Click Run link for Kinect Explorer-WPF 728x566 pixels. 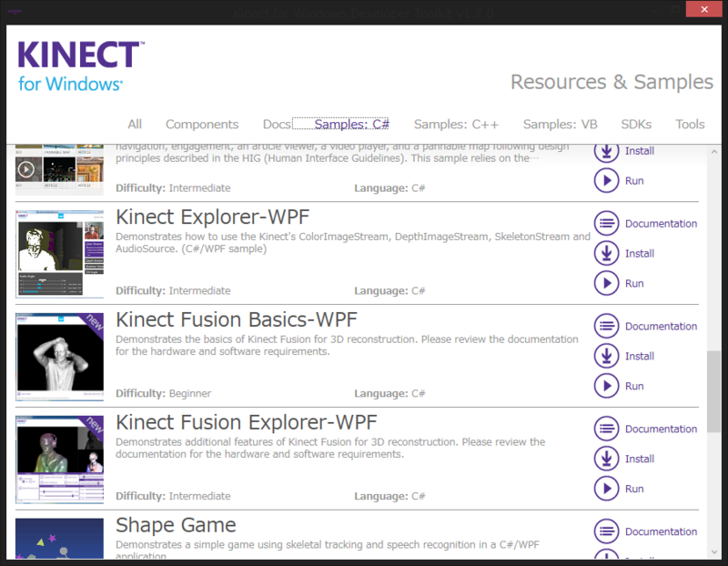coord(634,284)
